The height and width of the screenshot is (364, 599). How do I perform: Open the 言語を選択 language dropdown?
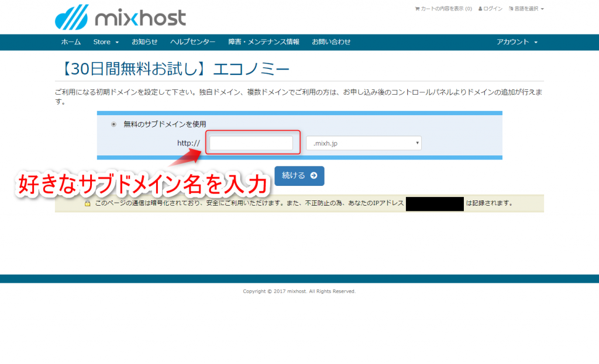(x=526, y=9)
